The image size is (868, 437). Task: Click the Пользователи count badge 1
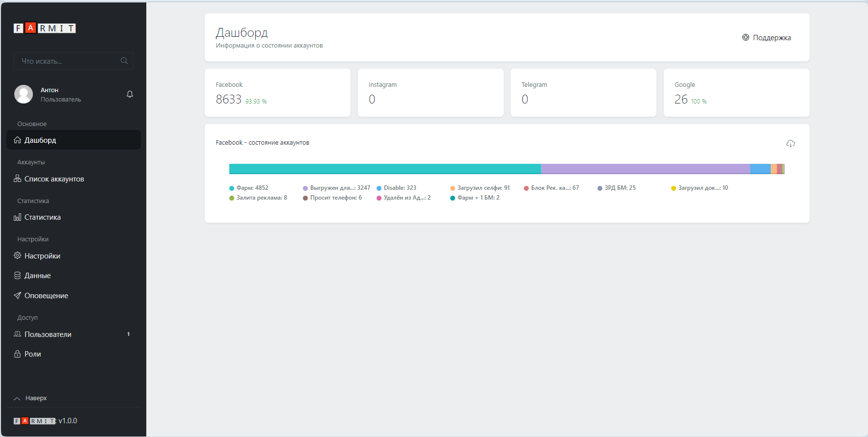129,334
